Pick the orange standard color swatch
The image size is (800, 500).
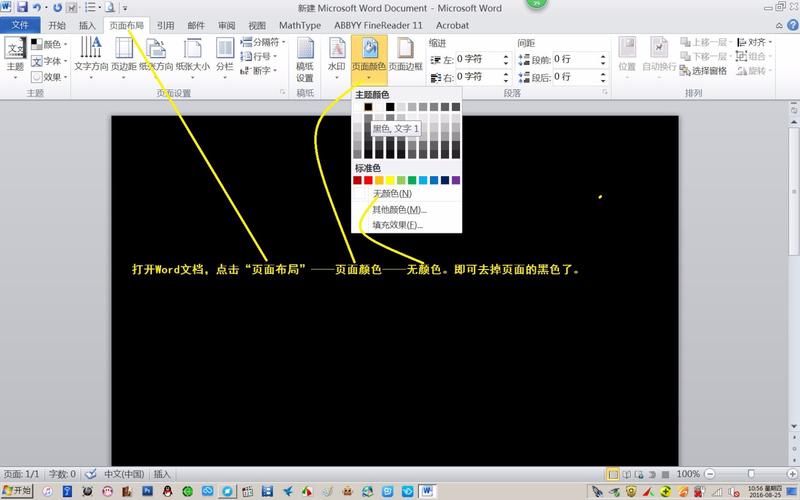[x=380, y=180]
